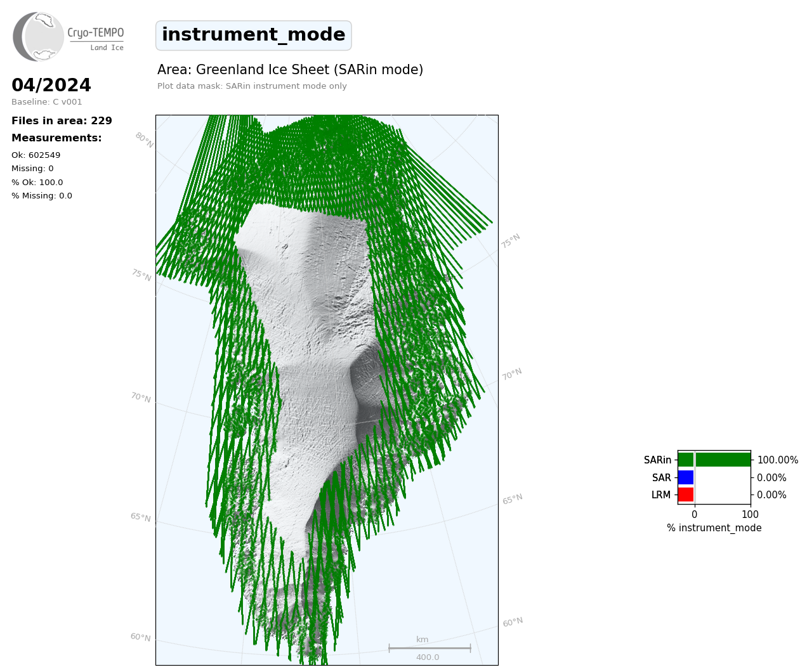Click the 'Plot data mask' subtitle

pos(252,86)
